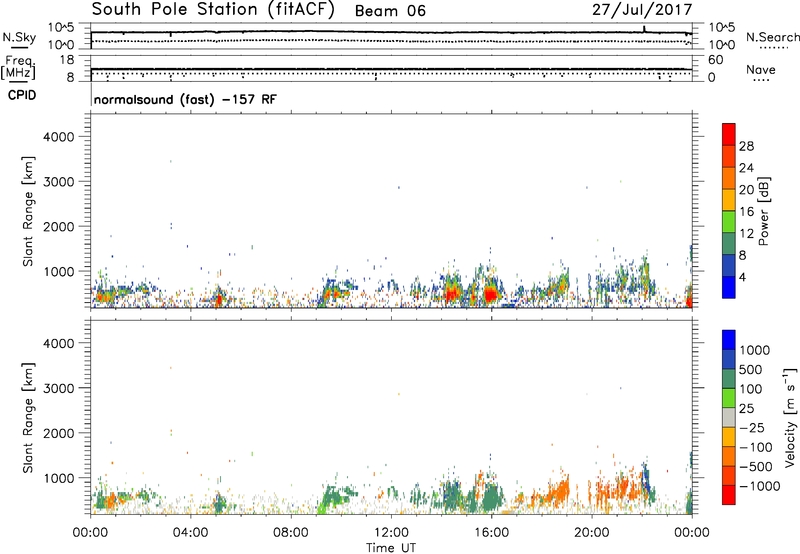Click the orange Velocity segment between -100 and -500
The width and height of the screenshot is (800, 554).
[729, 456]
